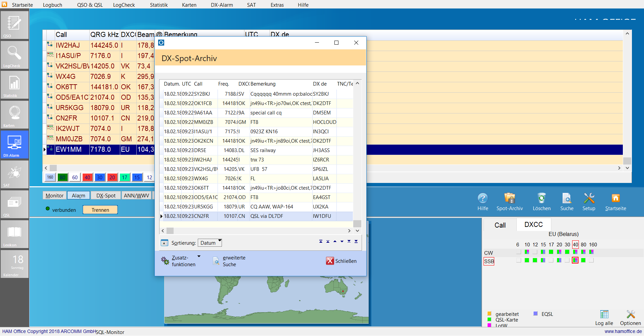Toggle the 17 m band filter
Screen dimensions: 644x336
[x=125, y=177]
